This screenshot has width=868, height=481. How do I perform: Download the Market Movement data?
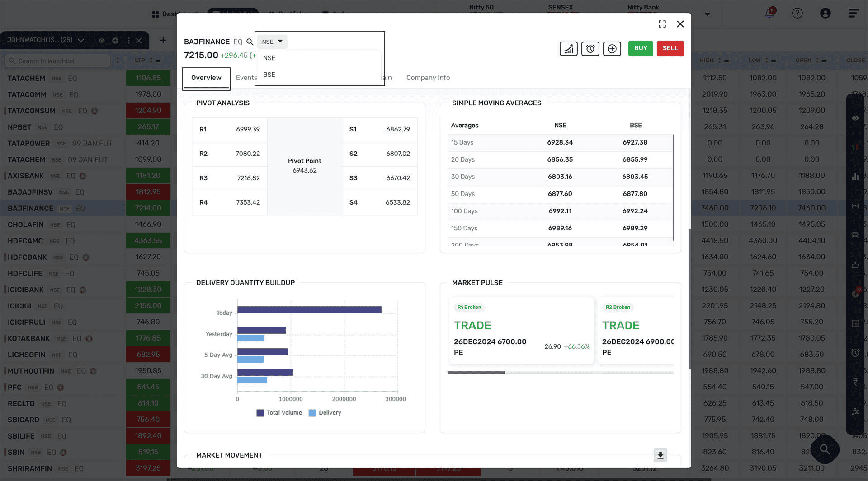(x=660, y=455)
